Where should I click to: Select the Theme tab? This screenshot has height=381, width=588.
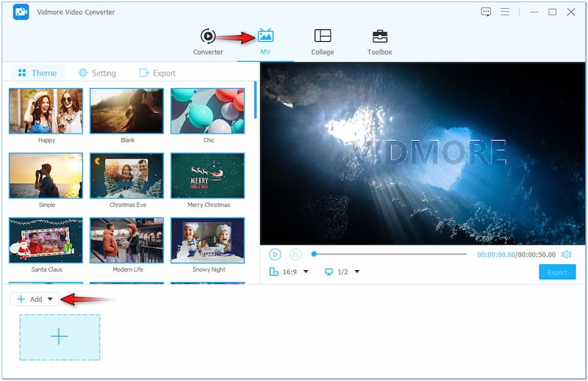(37, 73)
